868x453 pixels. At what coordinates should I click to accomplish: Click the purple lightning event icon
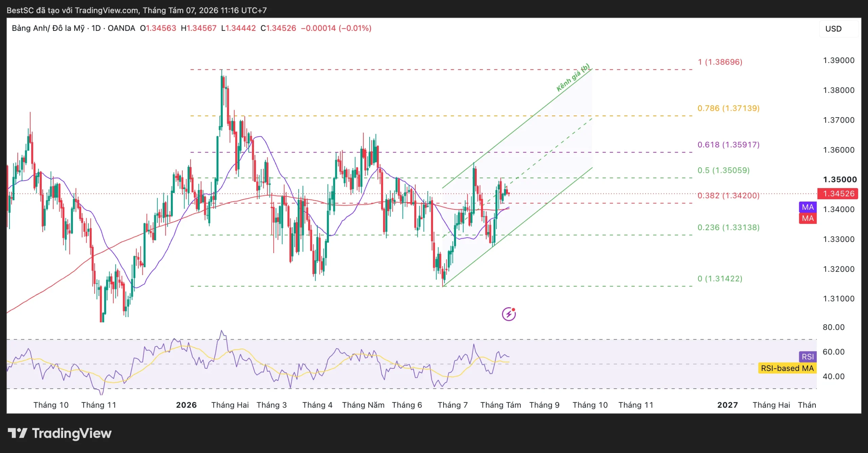pos(509,314)
